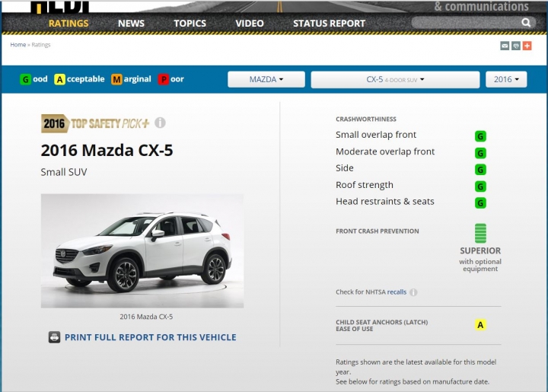Click Print Full Report For This Vehicle link
The height and width of the screenshot is (392, 548).
(x=150, y=337)
